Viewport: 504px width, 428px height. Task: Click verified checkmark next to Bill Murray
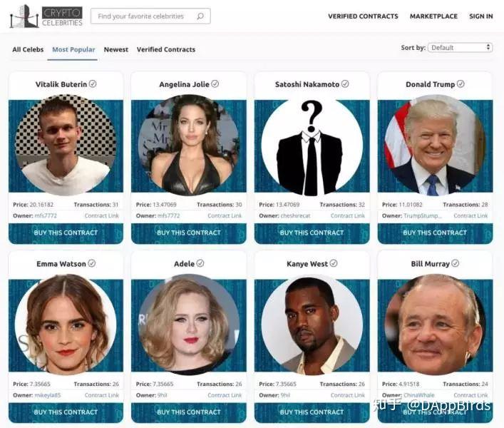click(455, 263)
